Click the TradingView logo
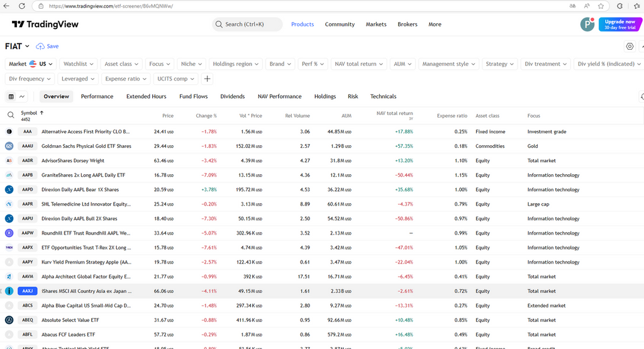 (x=45, y=25)
